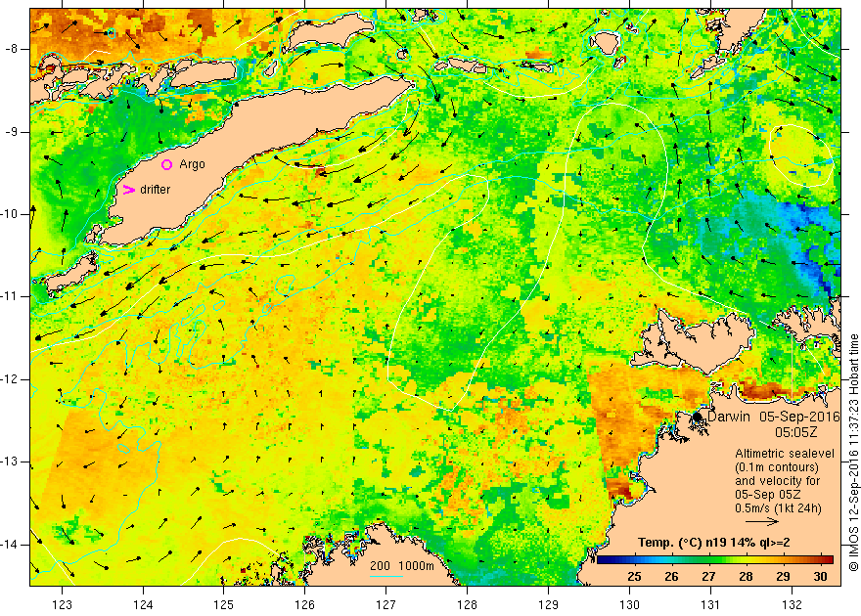Screen dimensions: 861x616
Task: Click longitude axis label '132'
Action: pos(792,605)
